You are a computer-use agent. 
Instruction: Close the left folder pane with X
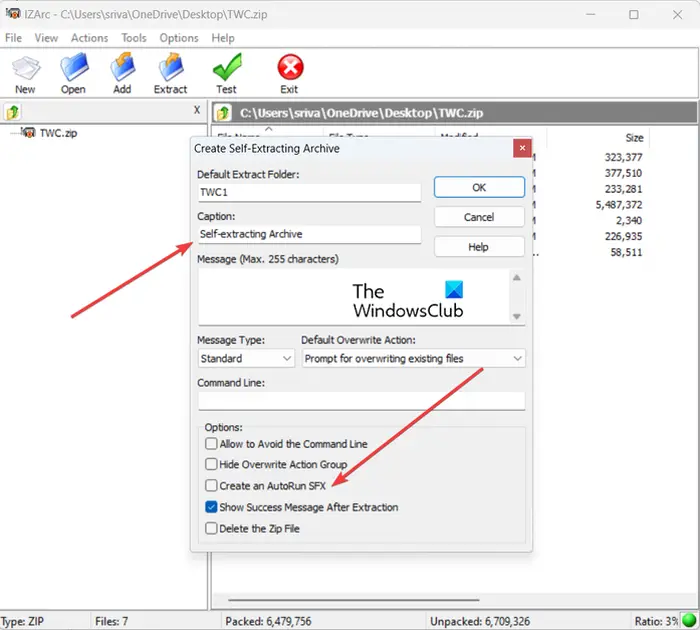[x=197, y=110]
